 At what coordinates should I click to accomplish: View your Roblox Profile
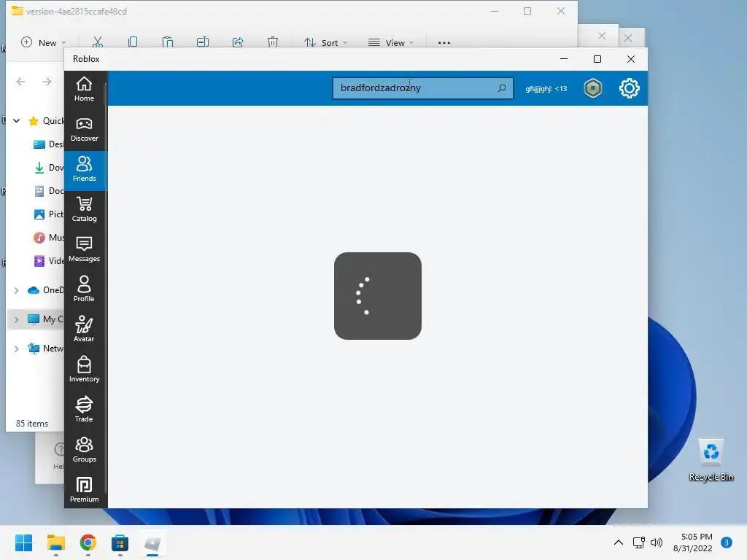coord(85,289)
